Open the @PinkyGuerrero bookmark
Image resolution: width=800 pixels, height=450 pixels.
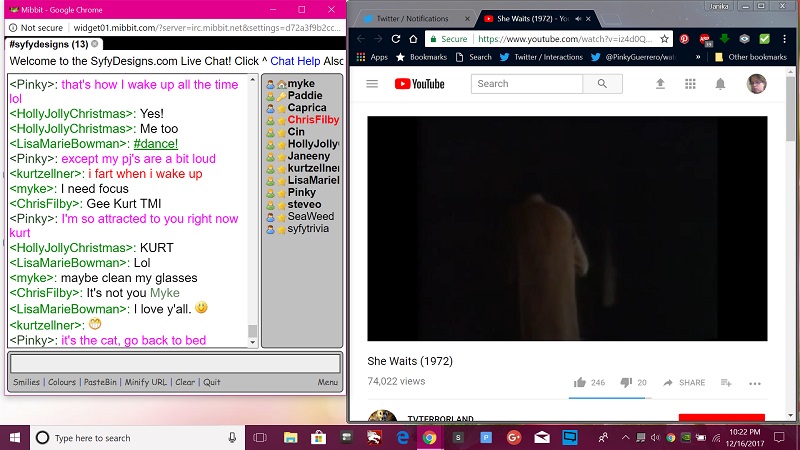633,57
